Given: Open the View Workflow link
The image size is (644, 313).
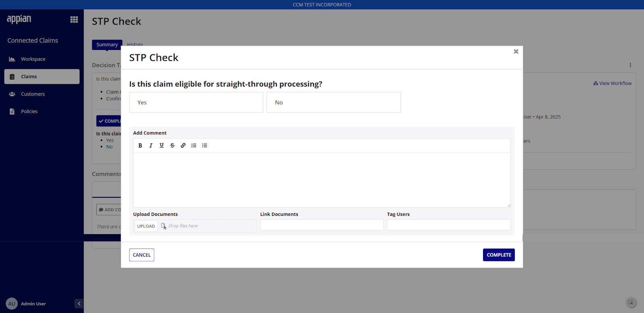Looking at the screenshot, I should click(613, 83).
